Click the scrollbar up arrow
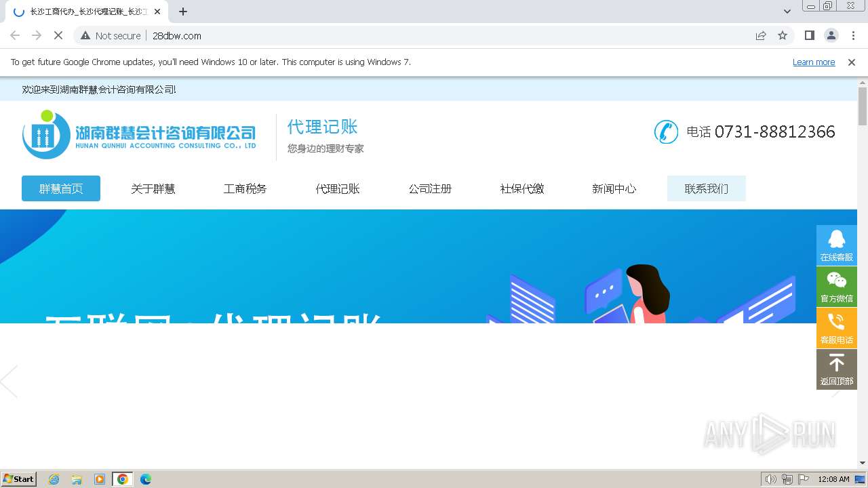 863,82
